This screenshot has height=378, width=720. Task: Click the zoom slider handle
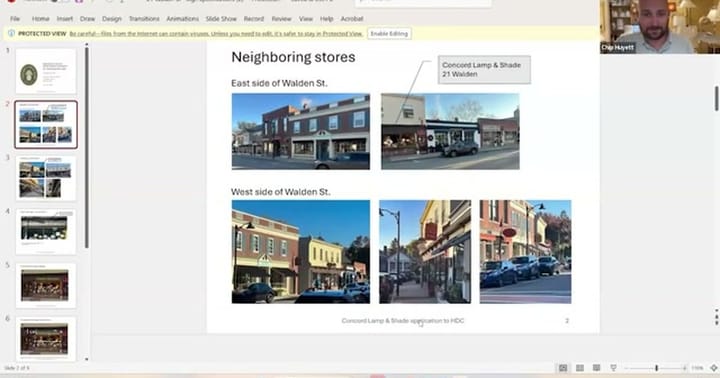tap(657, 368)
